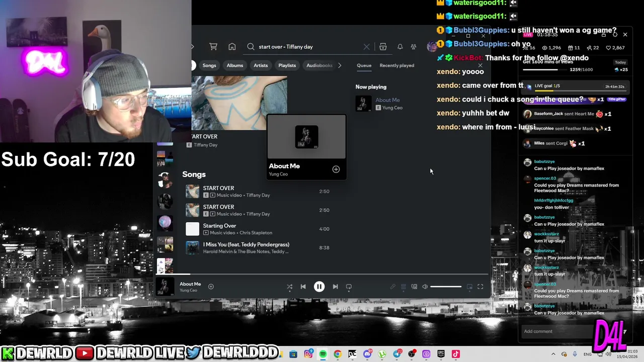This screenshot has width=644, height=362.
Task: Open the connect to a device icon
Action: (x=414, y=287)
